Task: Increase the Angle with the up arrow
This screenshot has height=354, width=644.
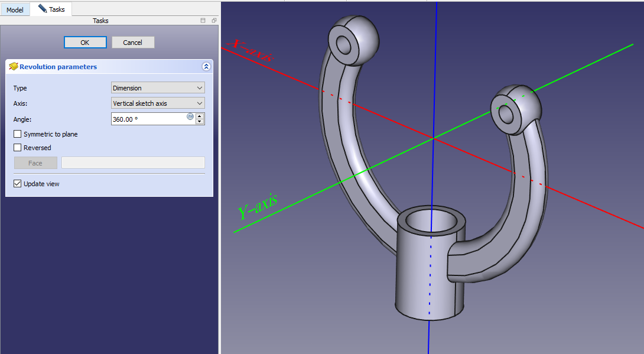Action: point(200,116)
